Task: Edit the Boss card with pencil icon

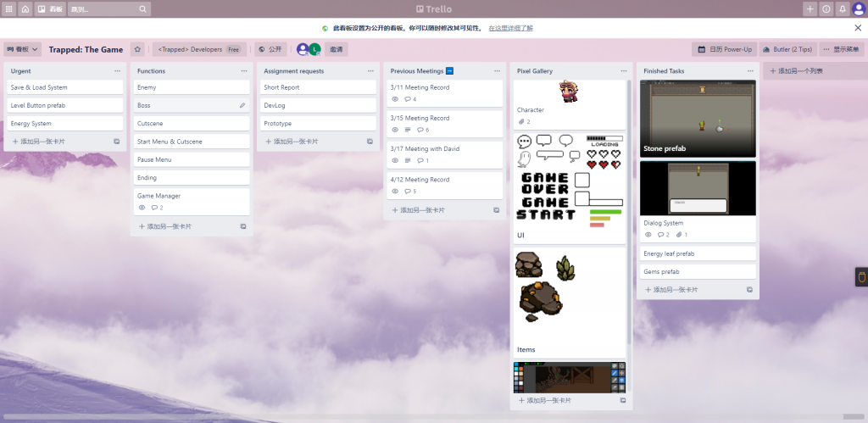Action: tap(242, 105)
